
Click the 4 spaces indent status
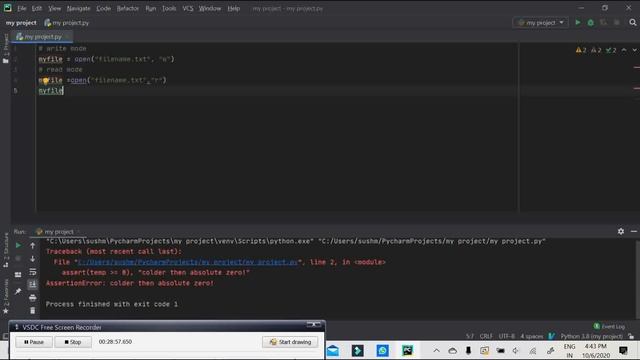(531, 336)
